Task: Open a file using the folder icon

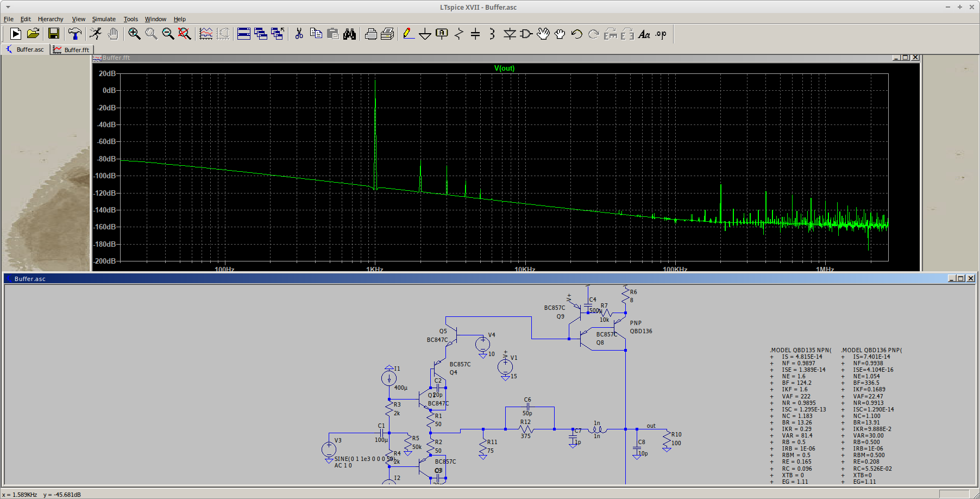Action: (33, 34)
